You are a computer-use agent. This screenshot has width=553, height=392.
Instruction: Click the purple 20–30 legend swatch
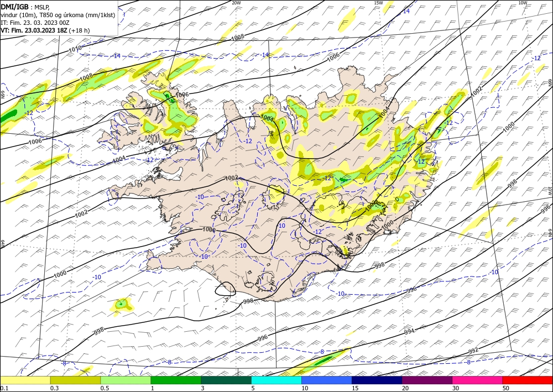427,380
